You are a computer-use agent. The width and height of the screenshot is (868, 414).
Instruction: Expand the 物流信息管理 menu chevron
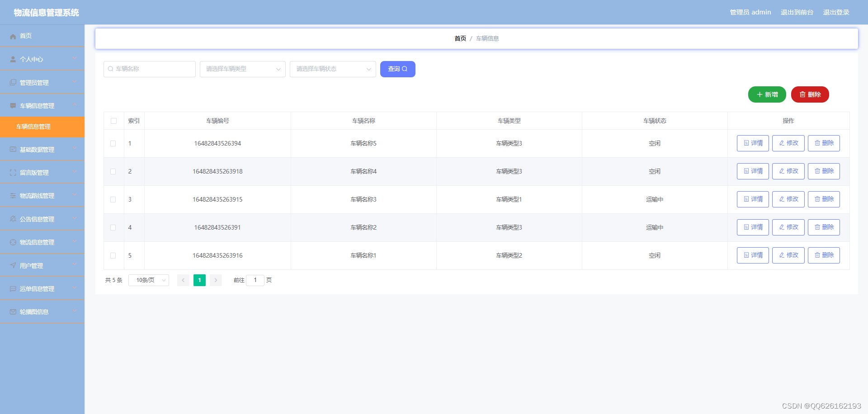click(x=75, y=241)
